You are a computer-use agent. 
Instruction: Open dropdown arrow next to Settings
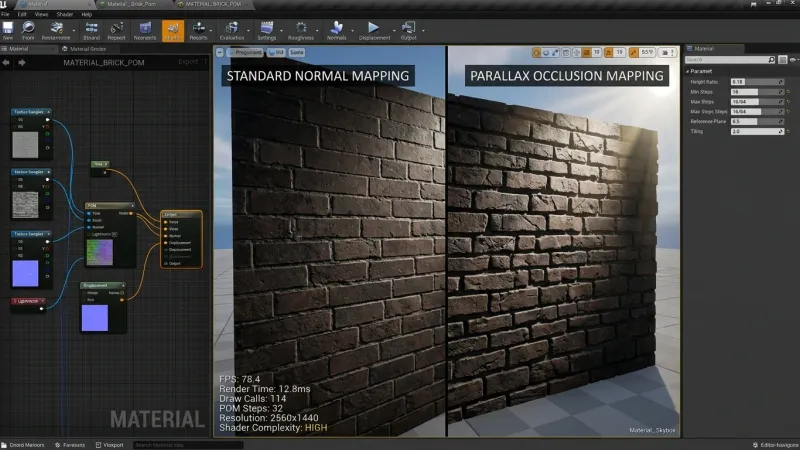point(281,31)
